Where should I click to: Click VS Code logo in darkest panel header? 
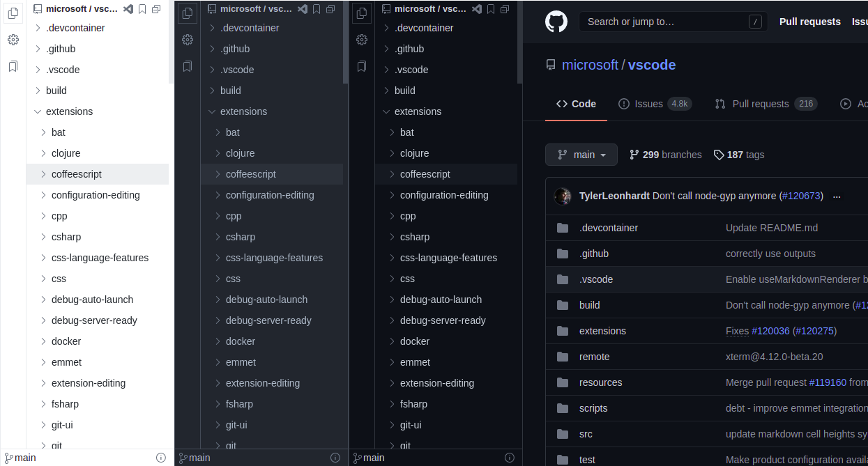pyautogui.click(x=477, y=9)
